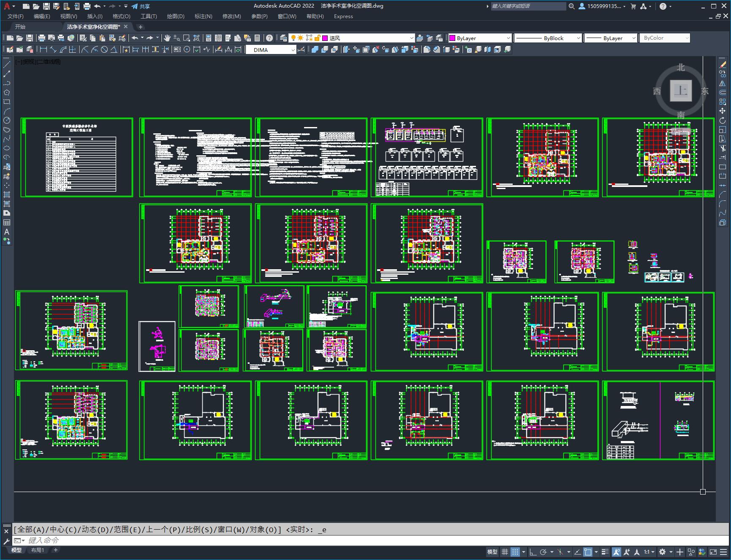Click the Linear dimension tool icon
The image size is (731, 560).
coord(43,49)
